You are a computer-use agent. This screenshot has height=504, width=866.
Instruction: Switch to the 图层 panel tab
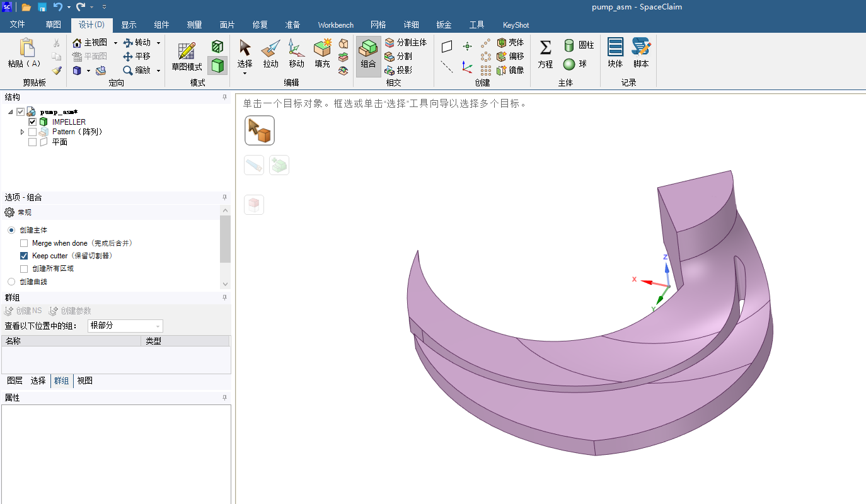[14, 381]
